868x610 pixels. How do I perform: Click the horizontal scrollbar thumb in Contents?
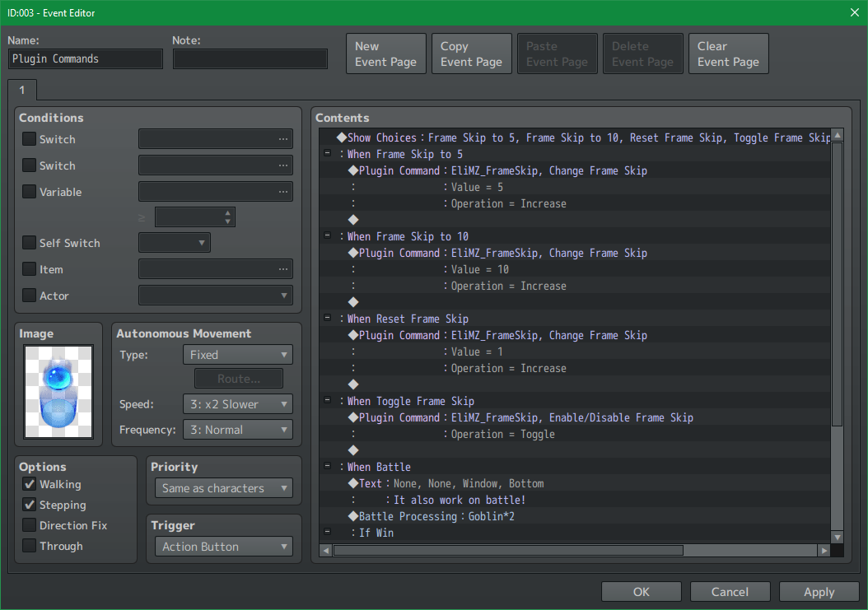tap(508, 550)
